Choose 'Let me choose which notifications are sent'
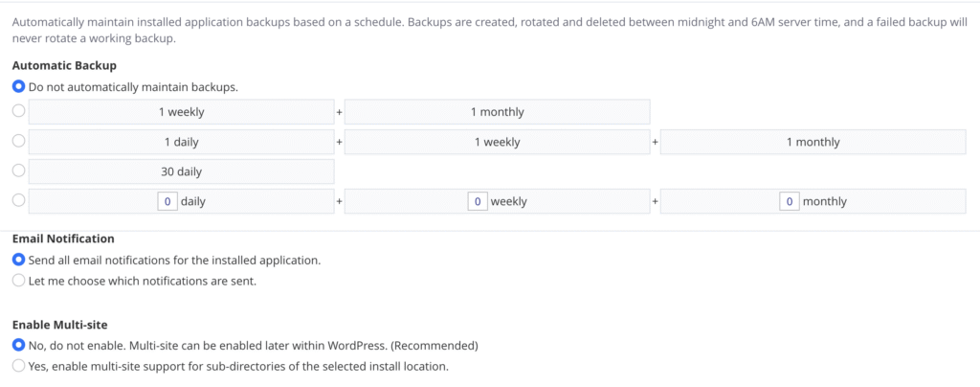Viewport: 980px width, 387px height. click(x=19, y=281)
